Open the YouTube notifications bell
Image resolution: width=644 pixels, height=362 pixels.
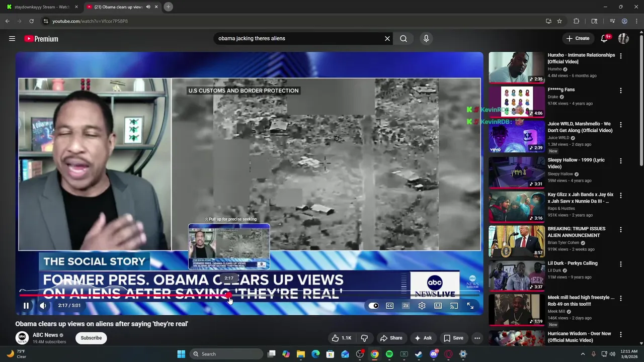click(x=605, y=39)
